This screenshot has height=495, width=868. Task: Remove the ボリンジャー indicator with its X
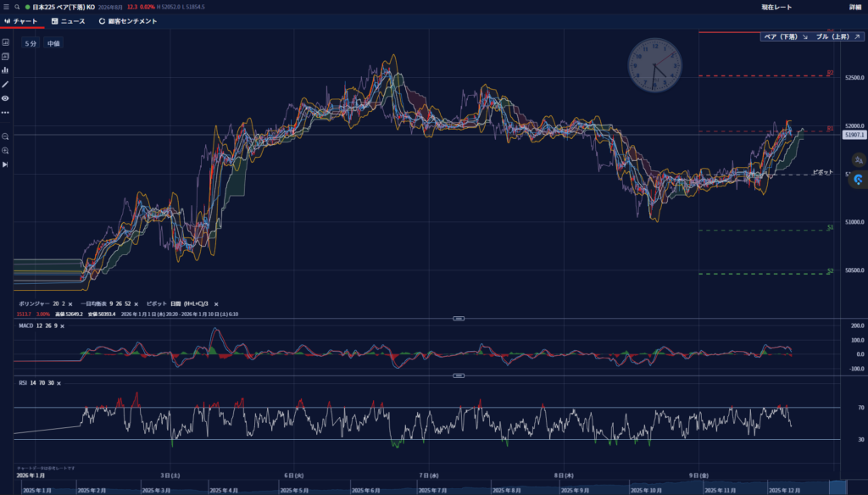pos(70,303)
